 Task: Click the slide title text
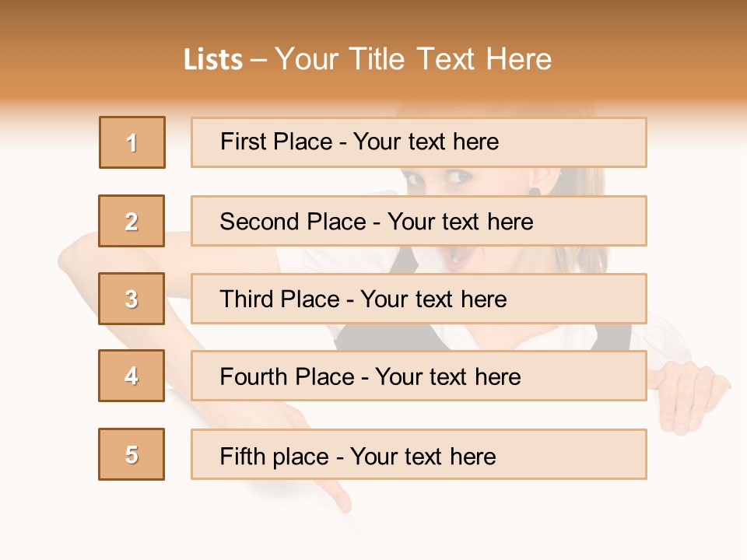[x=367, y=59]
